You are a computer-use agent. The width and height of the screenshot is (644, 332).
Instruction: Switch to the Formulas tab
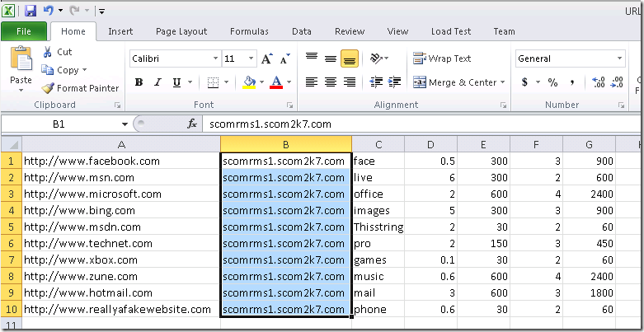(x=249, y=31)
